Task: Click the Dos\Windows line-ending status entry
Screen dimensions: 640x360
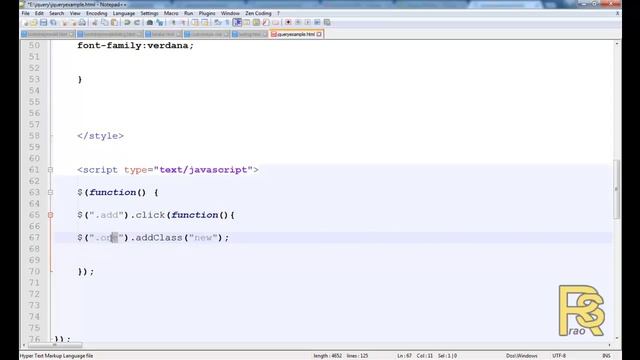Action: (x=522, y=356)
